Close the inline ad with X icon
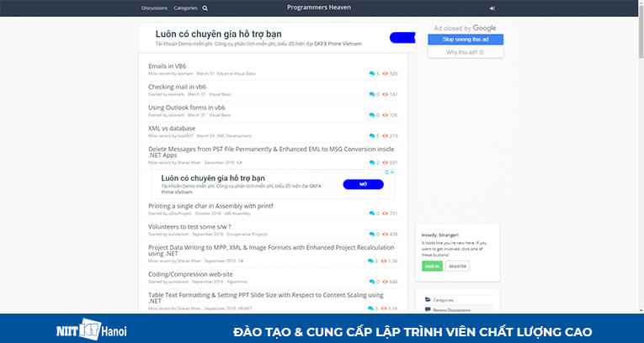644x343 pixels. point(392,172)
